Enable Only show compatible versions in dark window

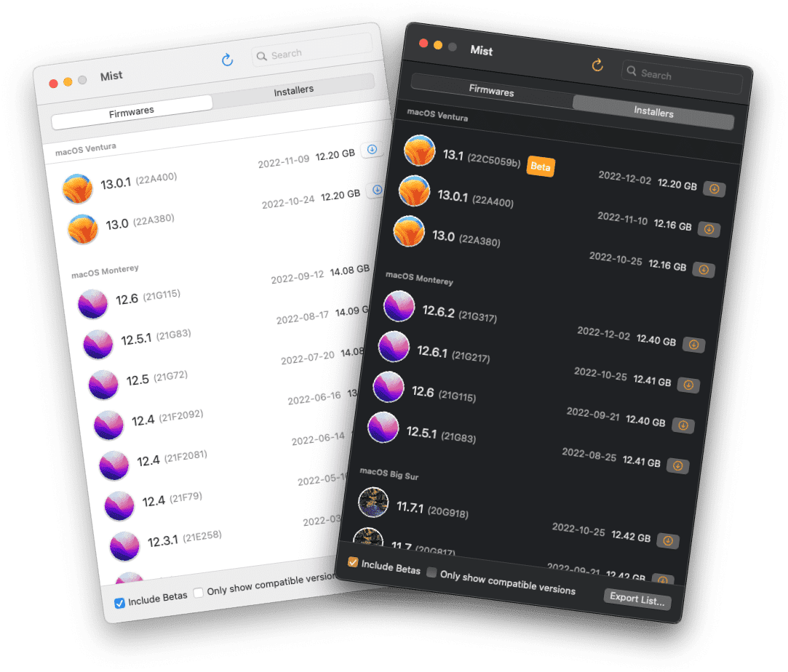(431, 572)
